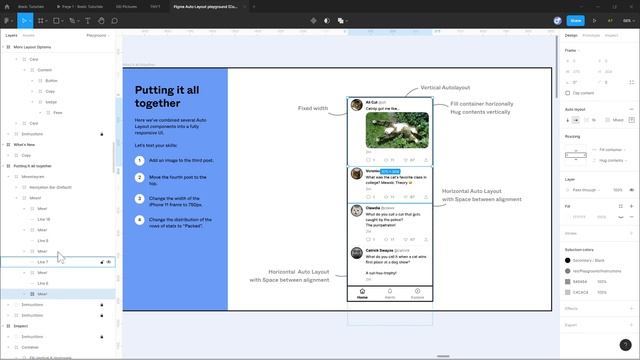640x360 pixels.
Task: Select the Line 7 layer row
Action: (58, 262)
